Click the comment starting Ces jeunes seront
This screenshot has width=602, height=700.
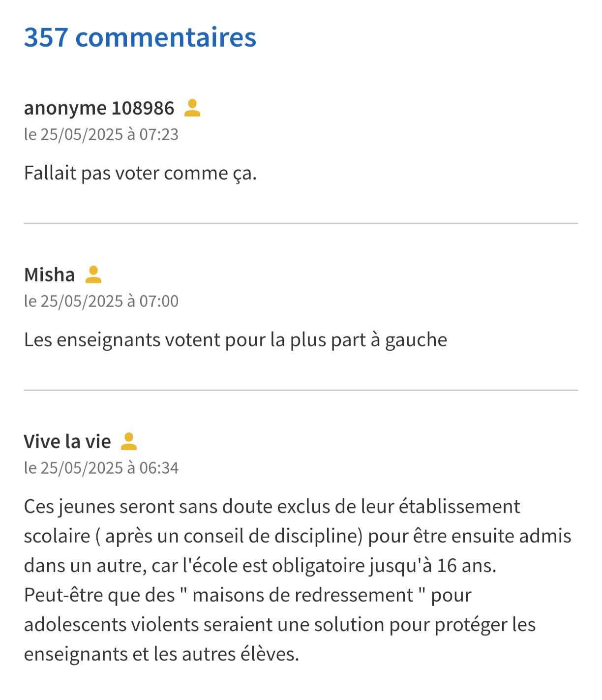pos(298,580)
